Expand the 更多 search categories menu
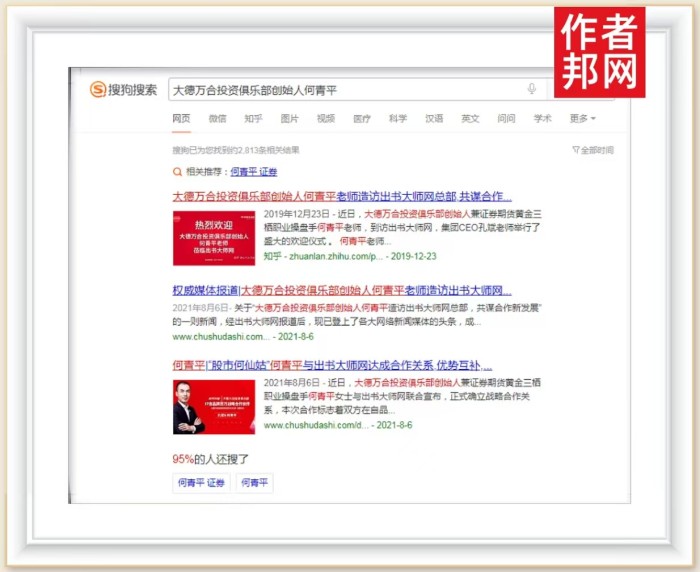 [582, 119]
